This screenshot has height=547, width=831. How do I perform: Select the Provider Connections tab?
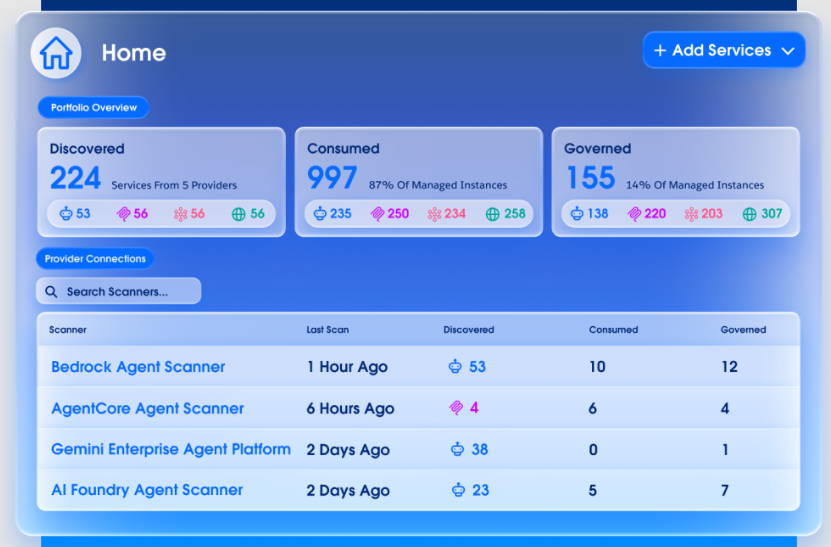pyautogui.click(x=95, y=259)
